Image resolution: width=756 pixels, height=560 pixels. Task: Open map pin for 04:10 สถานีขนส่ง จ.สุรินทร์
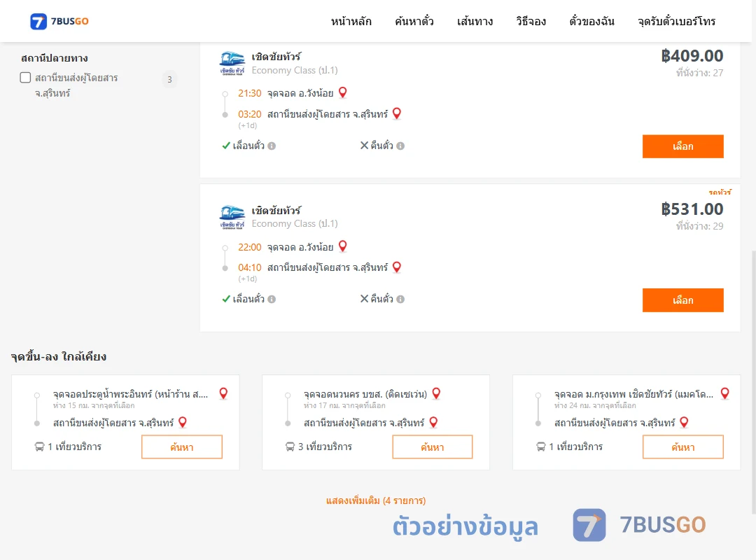(x=397, y=267)
